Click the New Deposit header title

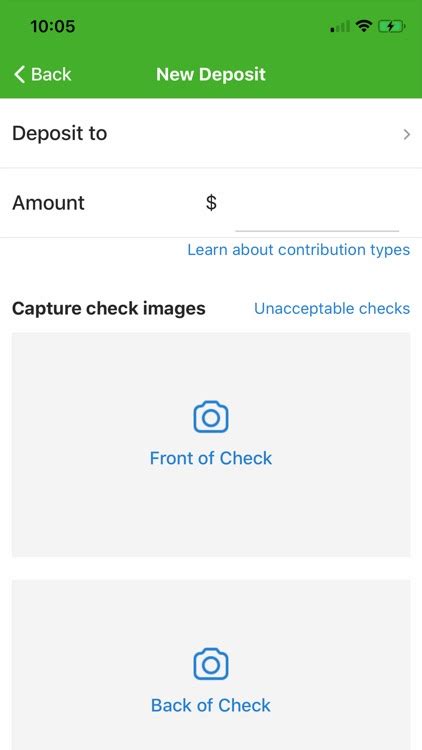click(211, 75)
